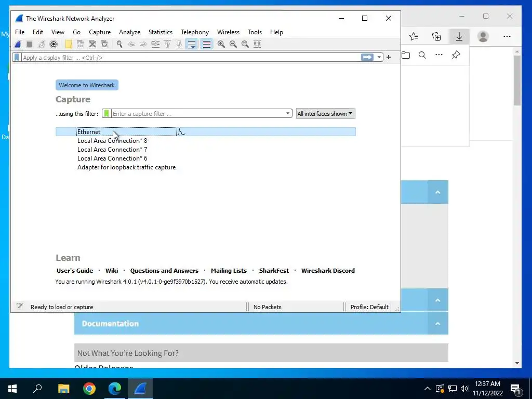Viewport: 532px width, 399px height.
Task: Open the Tools menu
Action: pyautogui.click(x=255, y=32)
